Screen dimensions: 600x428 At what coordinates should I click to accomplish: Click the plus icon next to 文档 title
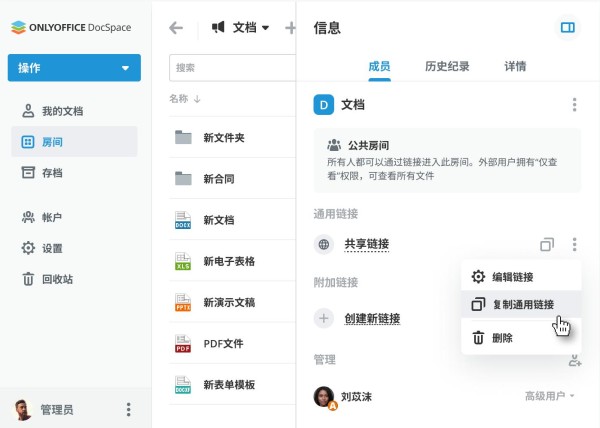pos(290,28)
